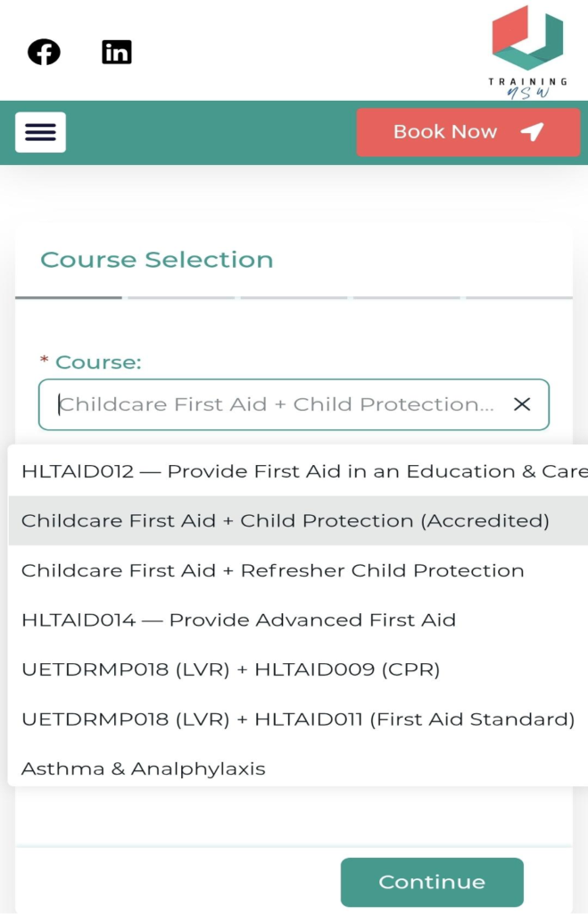
Task: Select UETDRMP018 (LVR) + HLTAID009 (CPR) option
Action: [x=230, y=669]
